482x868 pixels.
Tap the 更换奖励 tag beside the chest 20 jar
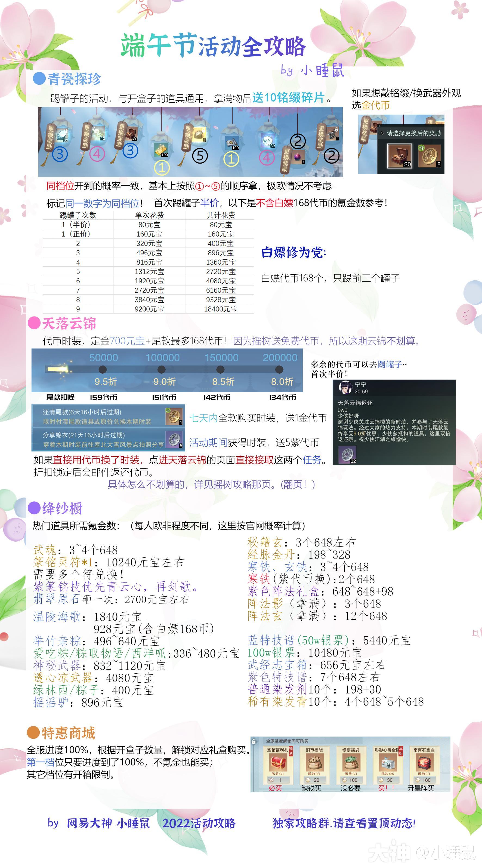120,136
